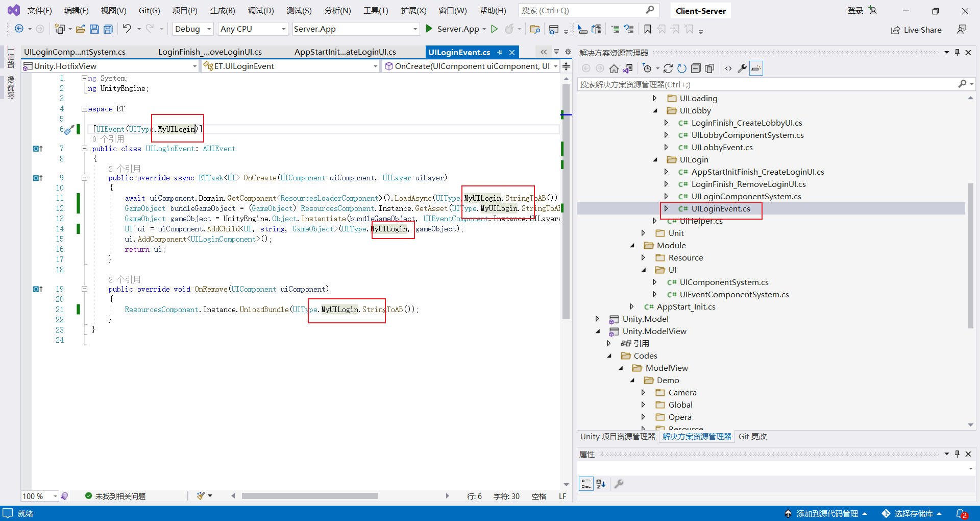The image size is (980, 521).
Task: Open Solution Explorer properties wrench icon
Action: [743, 68]
